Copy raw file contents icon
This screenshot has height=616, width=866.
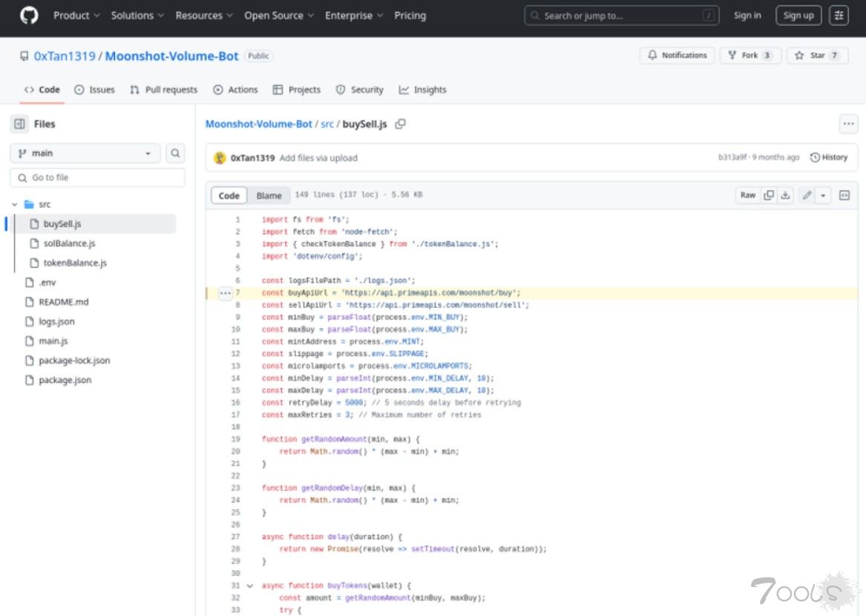tap(768, 195)
